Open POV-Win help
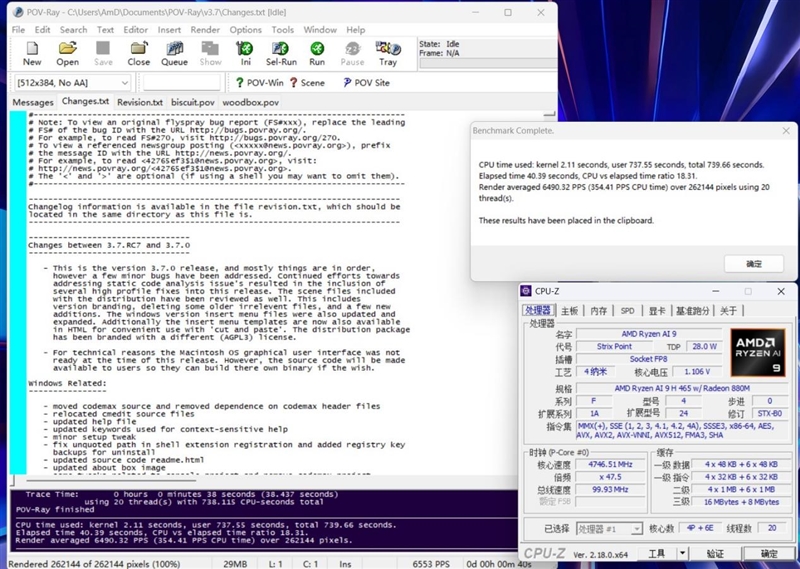Viewport: 800px width, 569px height. (260, 83)
